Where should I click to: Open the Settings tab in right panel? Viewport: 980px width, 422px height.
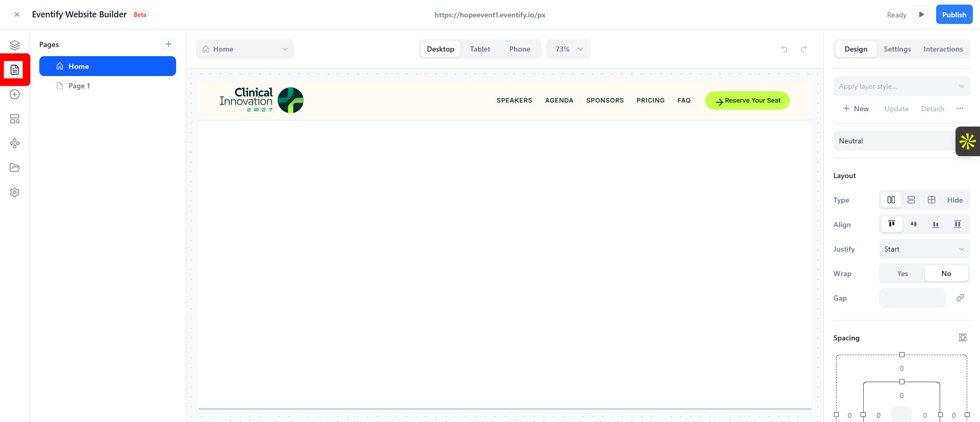coord(897,49)
